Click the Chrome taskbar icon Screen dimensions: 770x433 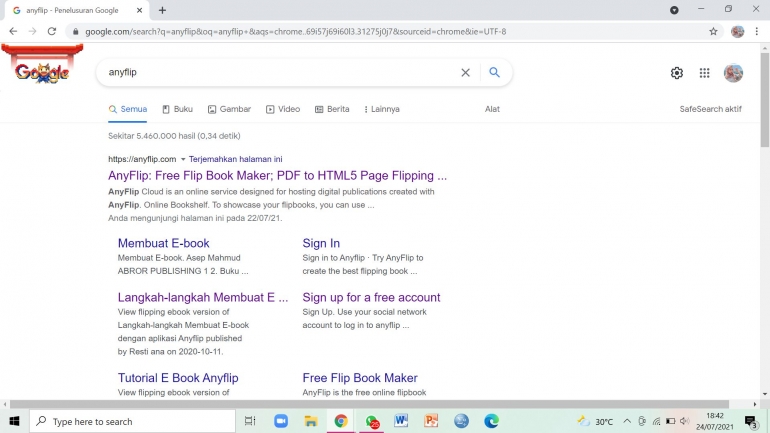pyautogui.click(x=341, y=421)
